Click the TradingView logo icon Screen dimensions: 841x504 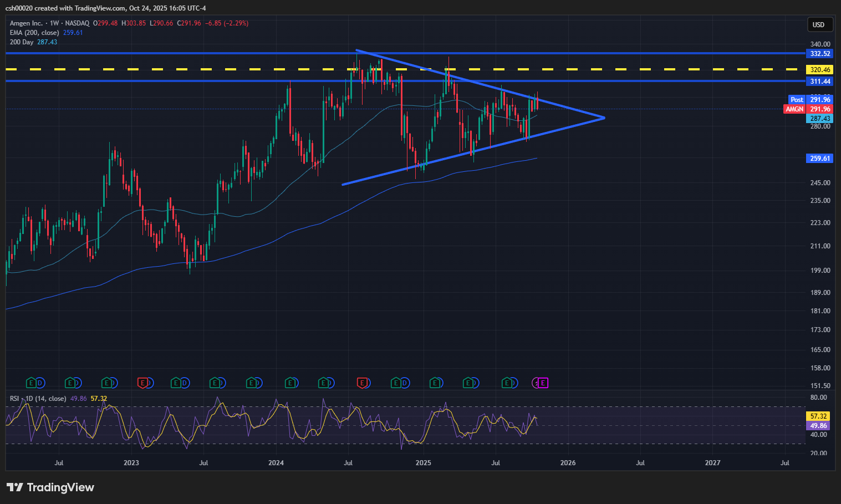pyautogui.click(x=15, y=487)
